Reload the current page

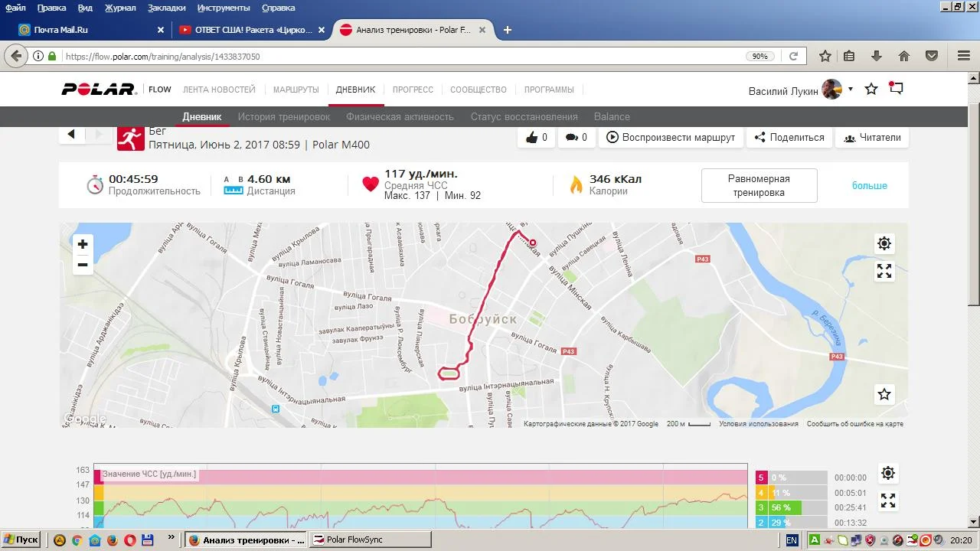coord(794,56)
